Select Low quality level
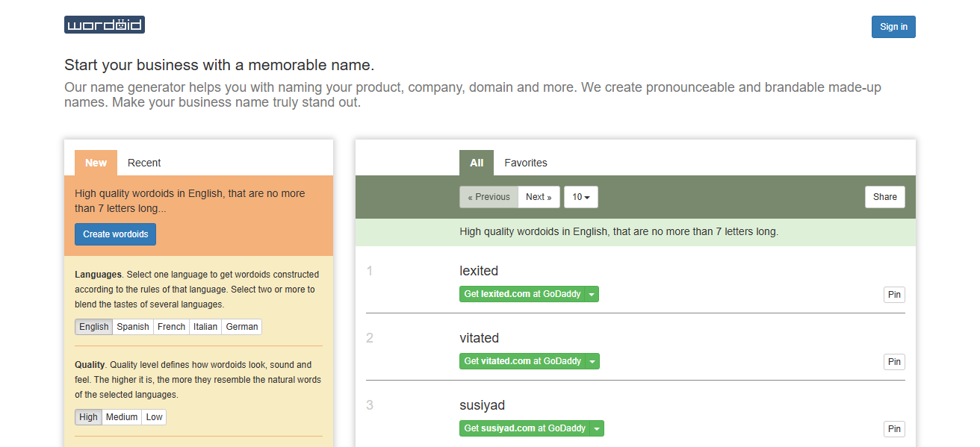 point(154,417)
